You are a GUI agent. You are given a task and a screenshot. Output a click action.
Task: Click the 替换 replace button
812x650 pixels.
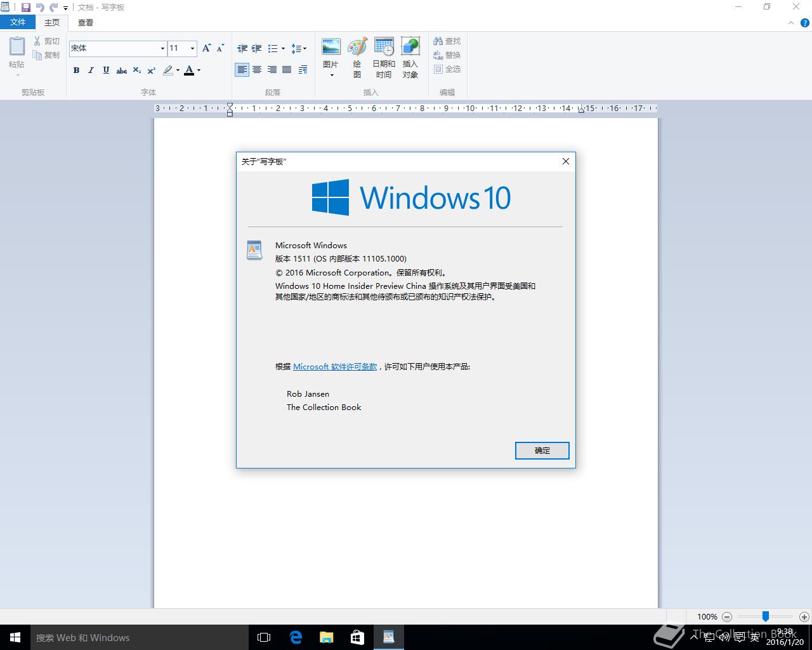pos(447,55)
